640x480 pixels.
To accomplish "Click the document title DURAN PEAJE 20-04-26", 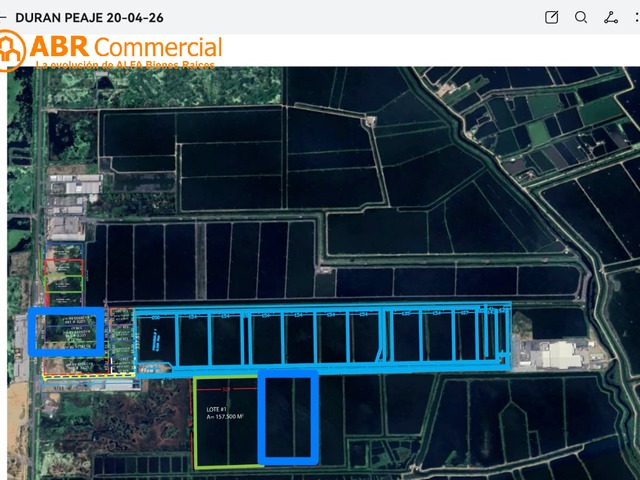I will (89, 18).
